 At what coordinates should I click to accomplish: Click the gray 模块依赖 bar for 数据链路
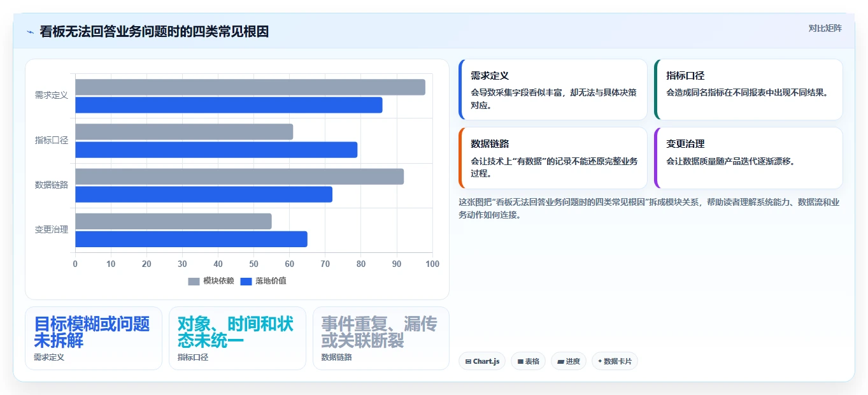pyautogui.click(x=239, y=176)
